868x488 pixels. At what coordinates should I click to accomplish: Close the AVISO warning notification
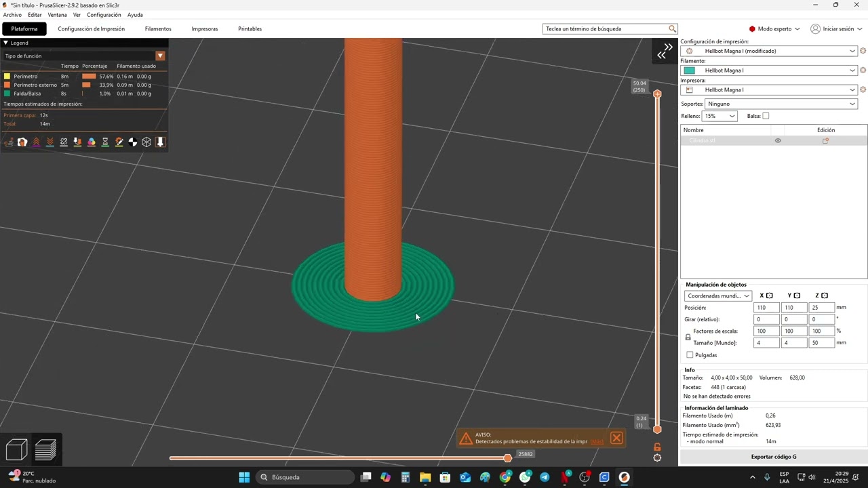(x=616, y=438)
